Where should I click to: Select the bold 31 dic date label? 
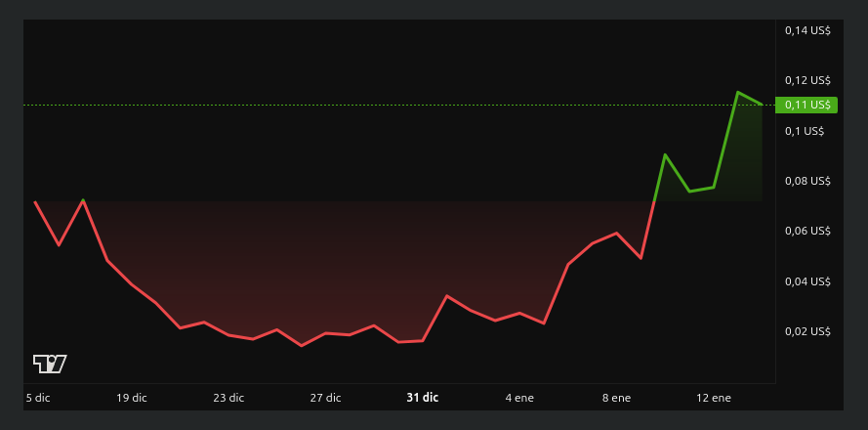coord(423,398)
